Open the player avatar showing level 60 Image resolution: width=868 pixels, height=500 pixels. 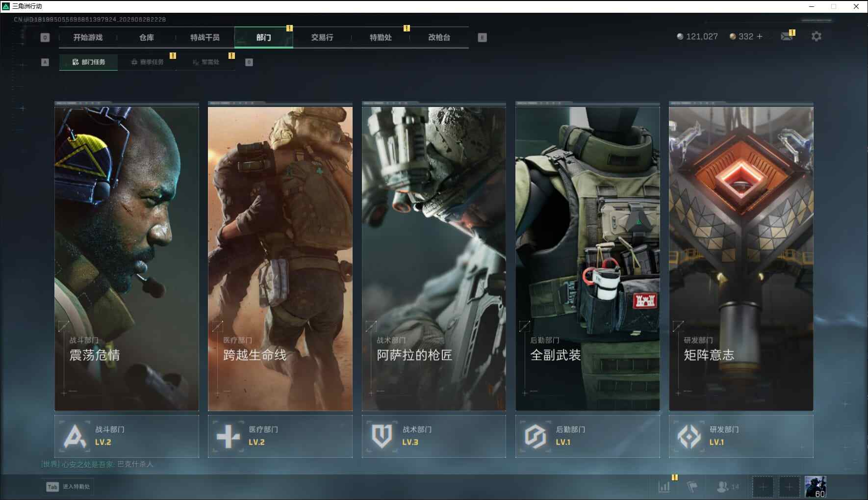pyautogui.click(x=816, y=487)
